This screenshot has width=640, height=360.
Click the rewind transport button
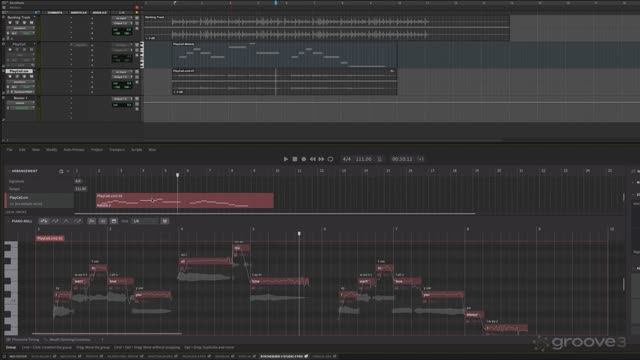(x=312, y=159)
